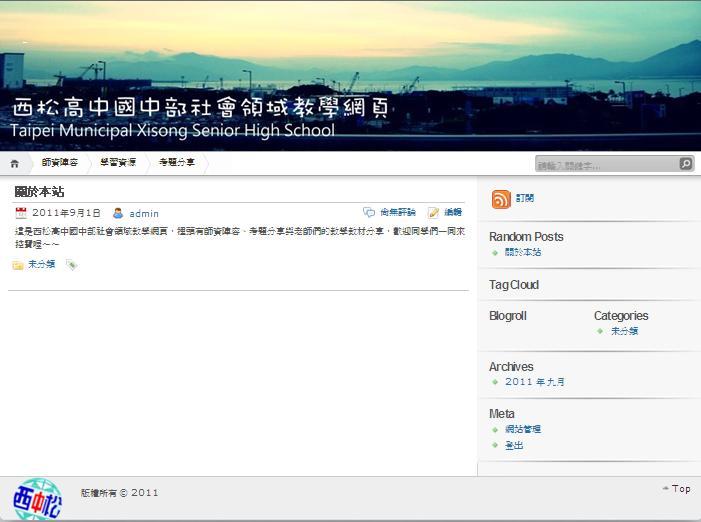Click the 登出 logout link
Screen dimensions: 701x522
pyautogui.click(x=514, y=445)
